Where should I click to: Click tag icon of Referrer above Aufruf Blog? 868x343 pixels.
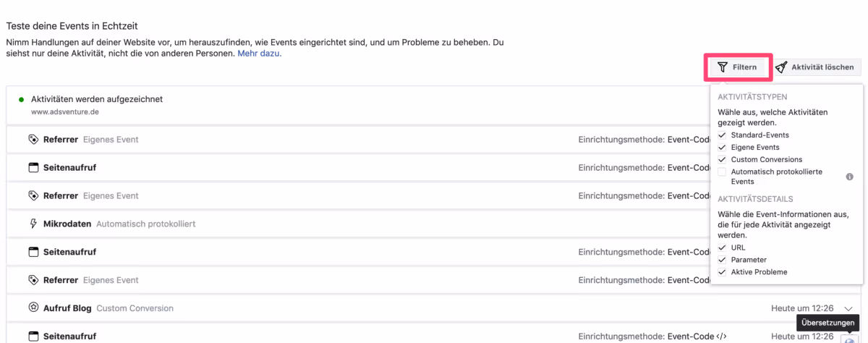pyautogui.click(x=33, y=280)
